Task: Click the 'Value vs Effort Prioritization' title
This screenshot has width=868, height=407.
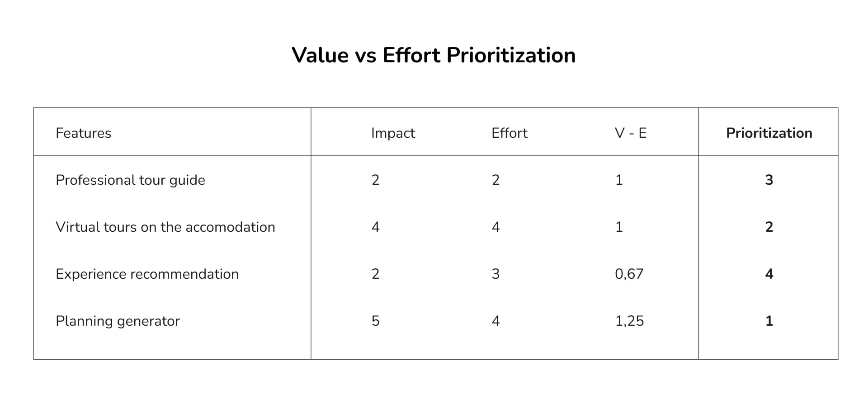Action: click(434, 56)
